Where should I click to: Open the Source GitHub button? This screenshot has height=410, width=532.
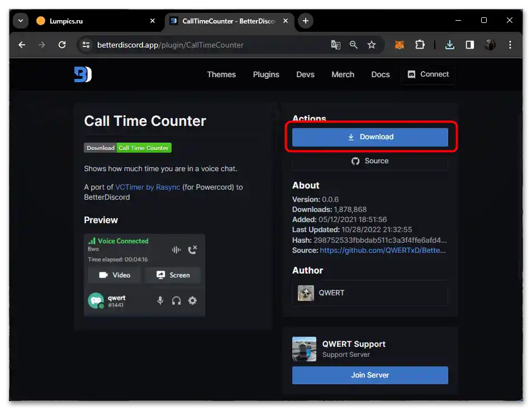tap(370, 161)
